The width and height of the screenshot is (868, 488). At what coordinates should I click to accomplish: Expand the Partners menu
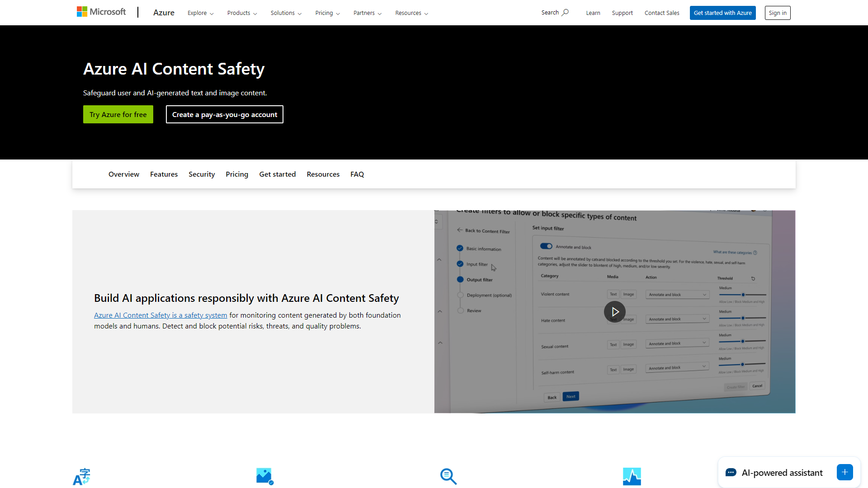(x=367, y=13)
